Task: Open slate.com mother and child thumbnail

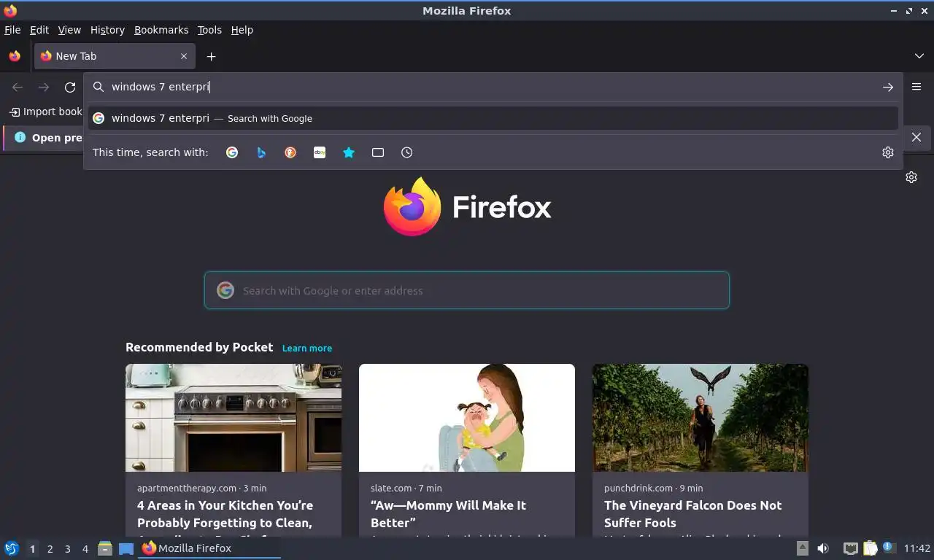Action: (467, 418)
